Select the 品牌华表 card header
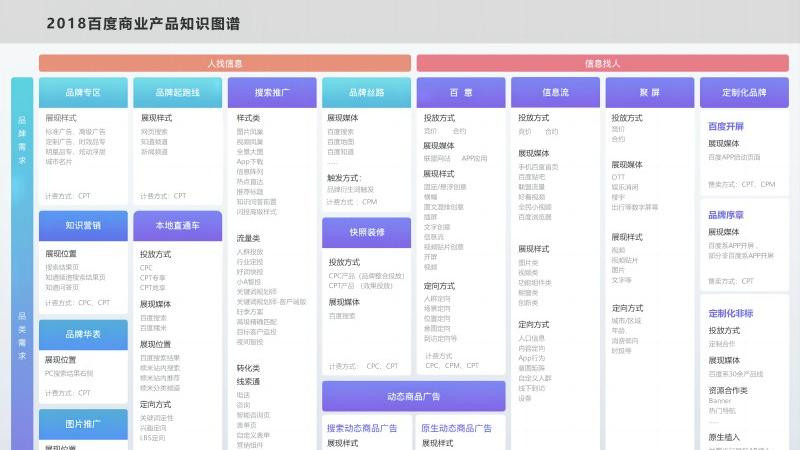 (x=83, y=335)
